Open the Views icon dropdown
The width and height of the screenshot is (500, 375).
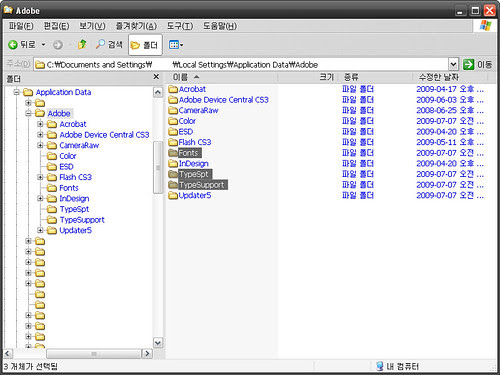pyautogui.click(x=176, y=45)
